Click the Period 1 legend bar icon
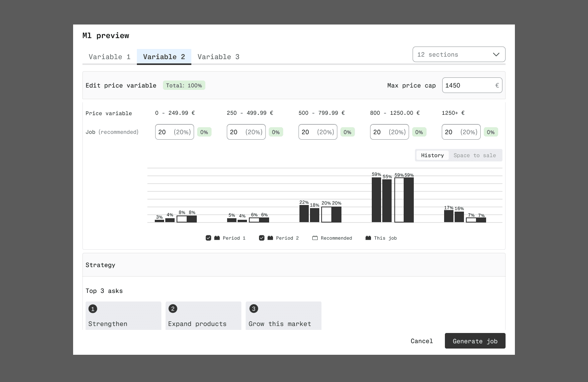The width and height of the screenshot is (588, 382). (217, 238)
